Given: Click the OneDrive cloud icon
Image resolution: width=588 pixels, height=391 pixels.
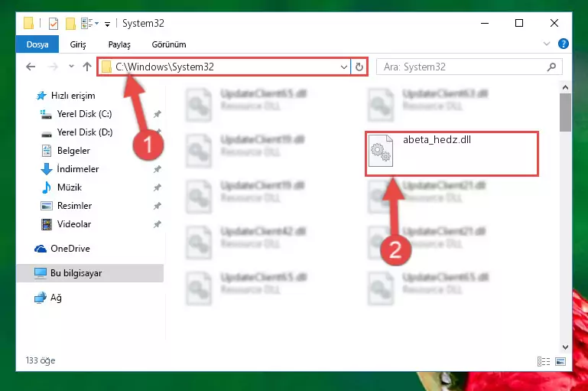Looking at the screenshot, I should pyautogui.click(x=40, y=249).
